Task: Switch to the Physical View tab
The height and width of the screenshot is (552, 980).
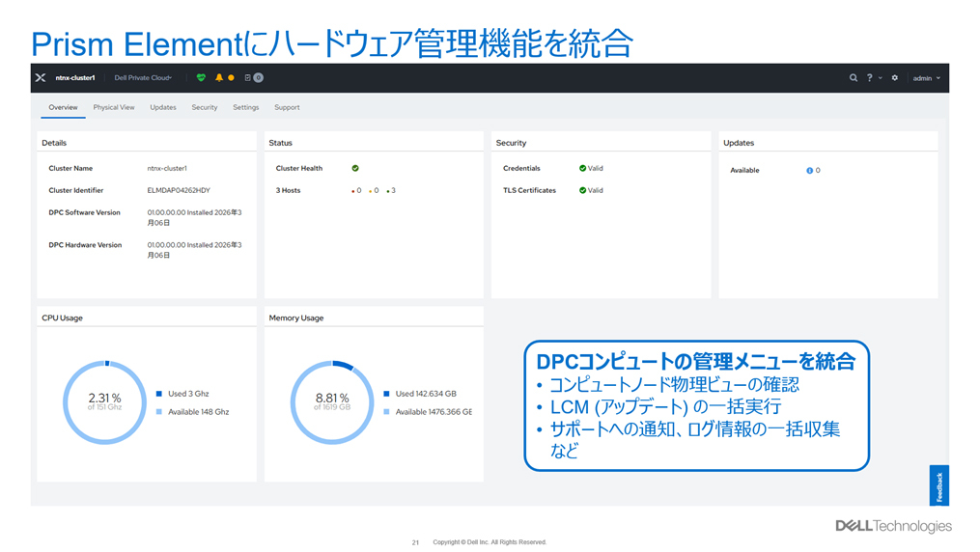Action: pyautogui.click(x=114, y=107)
